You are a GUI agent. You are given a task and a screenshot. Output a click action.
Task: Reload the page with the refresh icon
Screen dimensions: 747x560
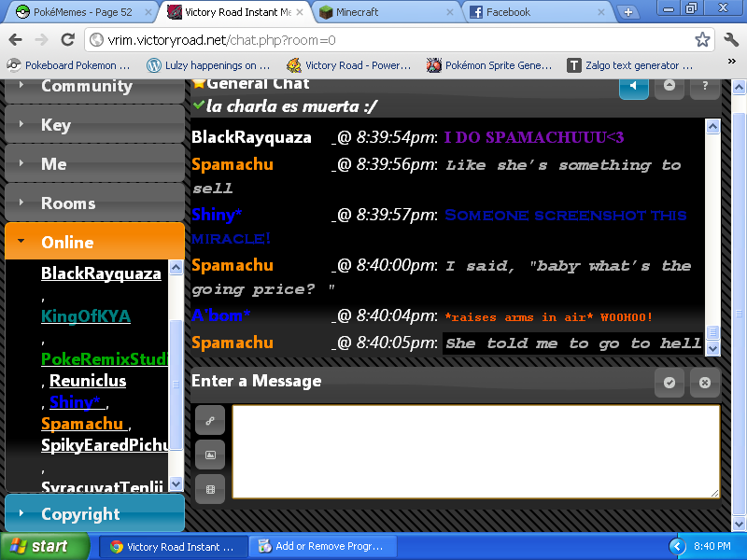click(x=67, y=40)
